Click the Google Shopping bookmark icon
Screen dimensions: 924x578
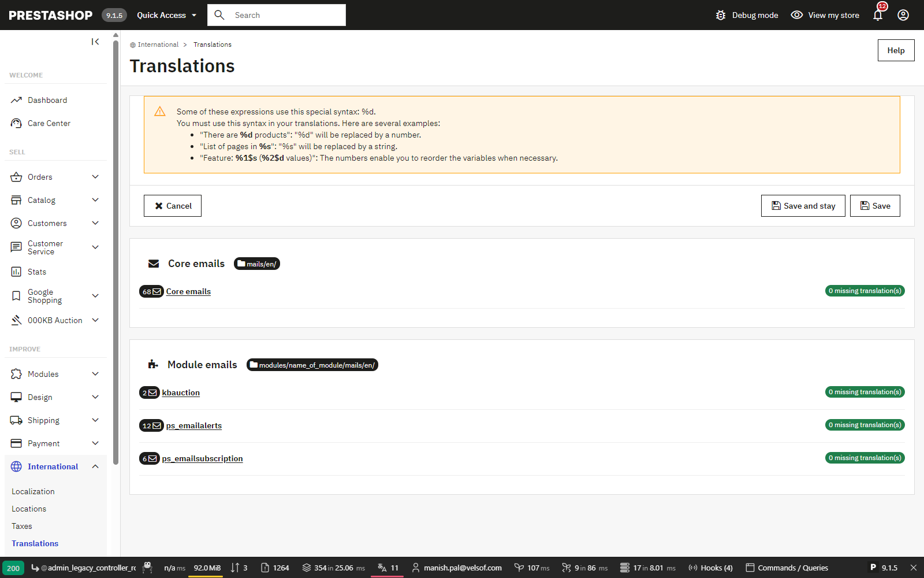tap(16, 296)
